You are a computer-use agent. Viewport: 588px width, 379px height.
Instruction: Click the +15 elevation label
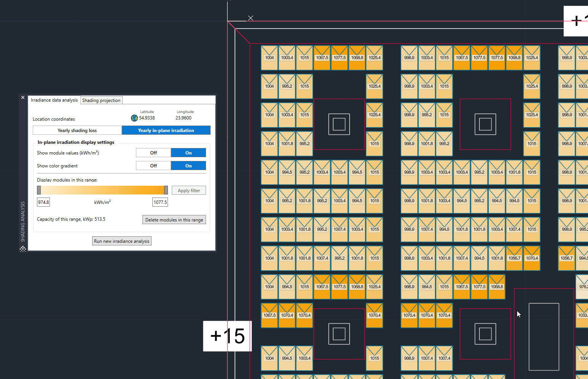[227, 336]
